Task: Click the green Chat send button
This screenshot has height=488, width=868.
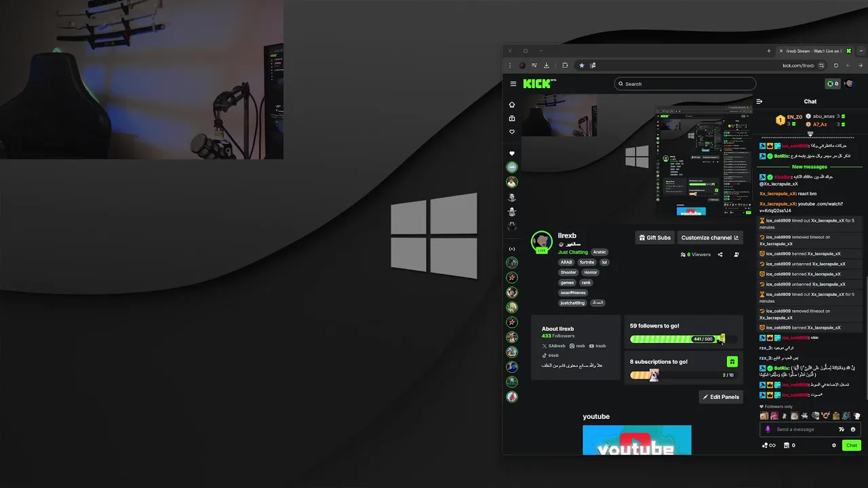Action: [852, 445]
